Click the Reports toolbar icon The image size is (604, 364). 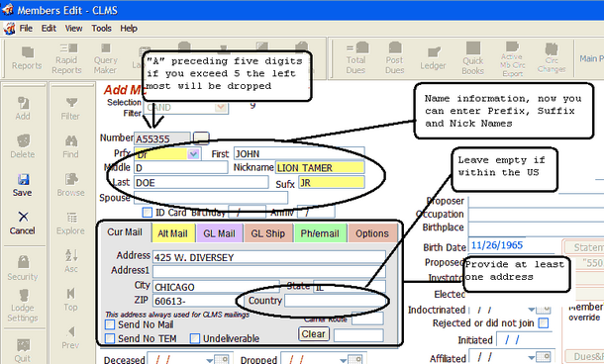tap(27, 58)
